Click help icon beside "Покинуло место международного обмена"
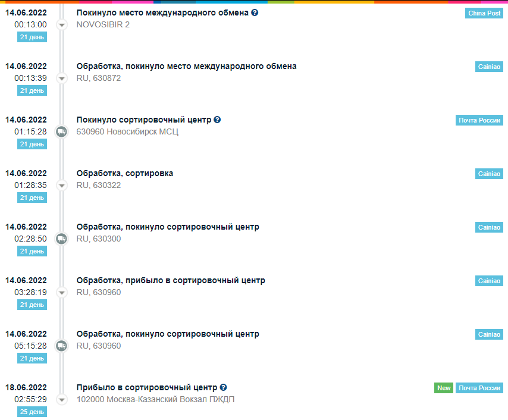Screen dimensions: 508x420 [255, 12]
